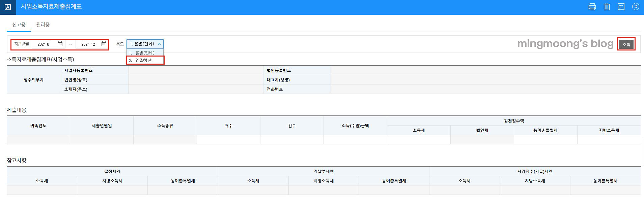Open the calculator icon in header
644x207 pixels.
tap(621, 7)
